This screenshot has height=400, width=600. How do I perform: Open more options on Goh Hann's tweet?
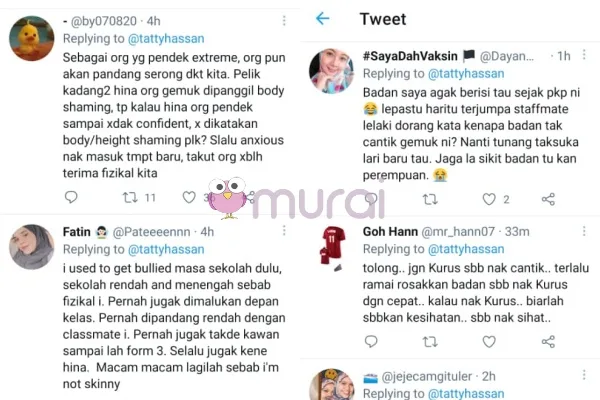click(x=584, y=231)
